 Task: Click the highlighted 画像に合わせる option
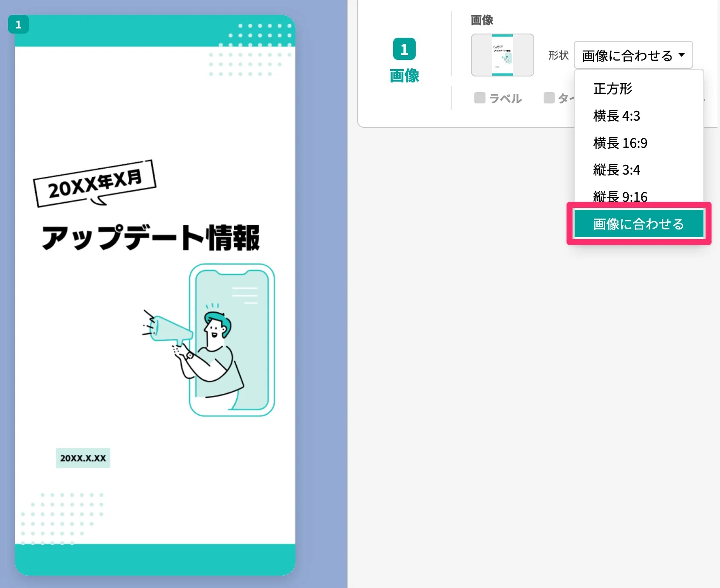coord(638,224)
